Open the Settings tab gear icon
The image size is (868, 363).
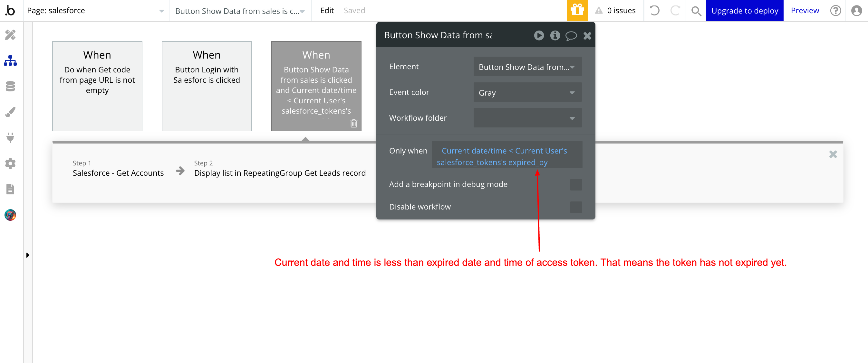point(10,163)
